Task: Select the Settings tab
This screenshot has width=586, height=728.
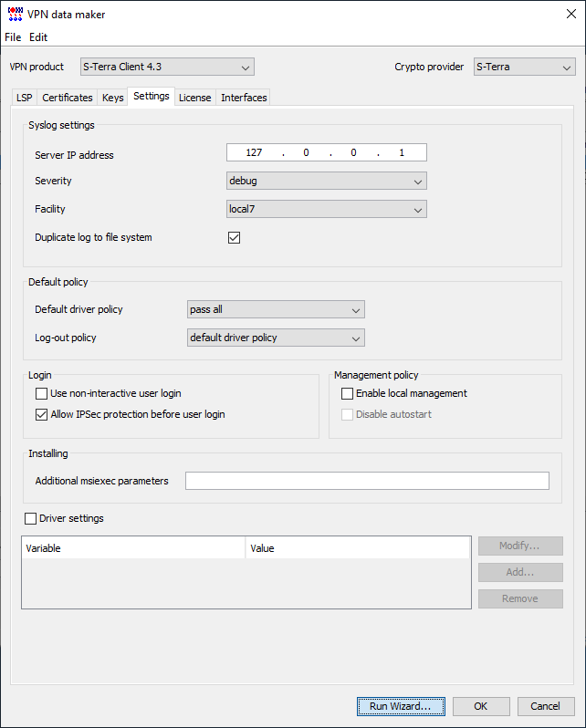Action: (152, 96)
